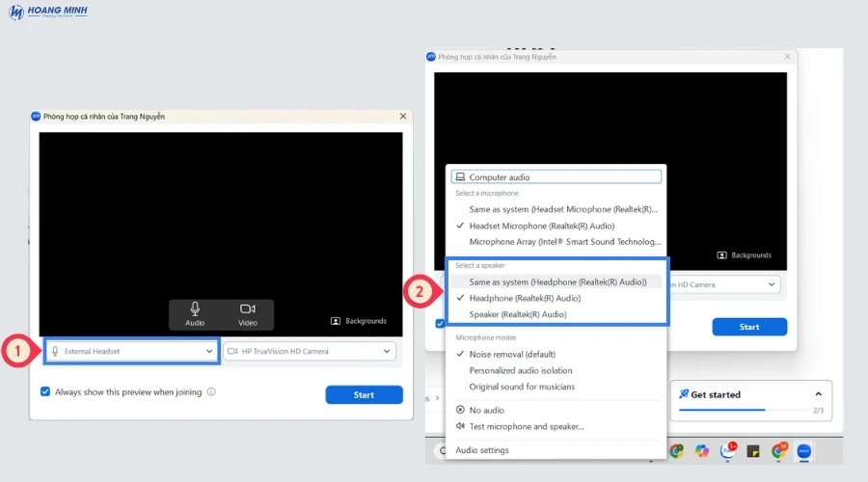Select Headphone (Realtek(R) Audio) speaker option
The image size is (868, 482).
[x=518, y=298]
